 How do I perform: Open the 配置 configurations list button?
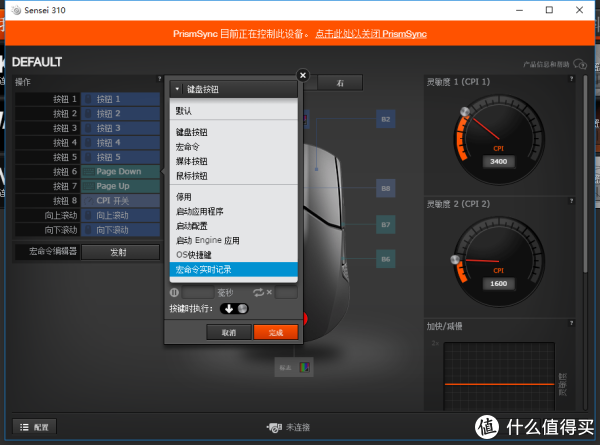coord(34,427)
